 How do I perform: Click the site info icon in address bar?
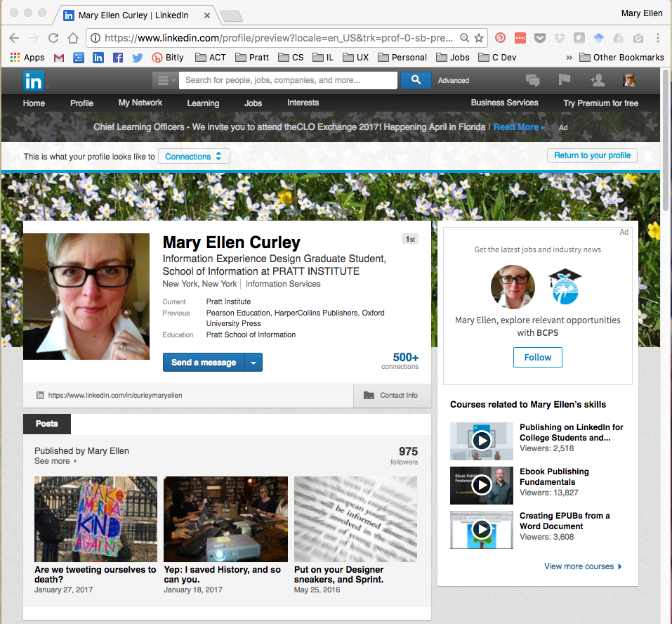(95, 38)
